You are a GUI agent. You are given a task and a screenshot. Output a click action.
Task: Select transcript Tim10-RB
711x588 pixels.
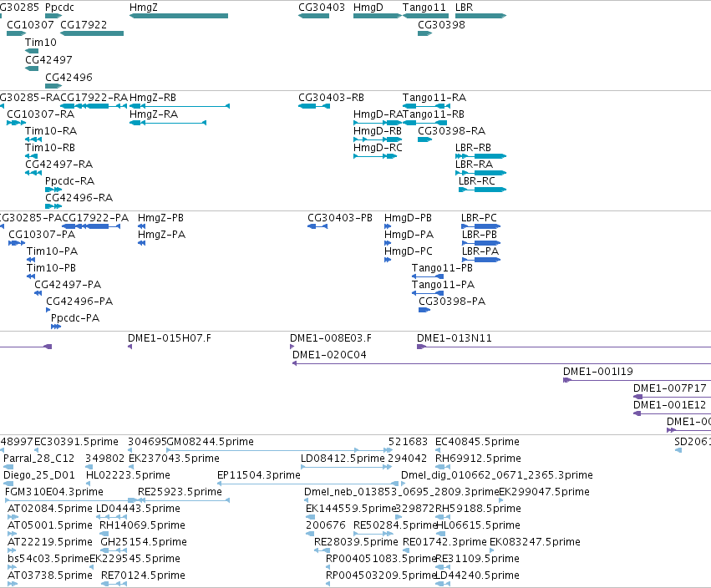[31, 156]
